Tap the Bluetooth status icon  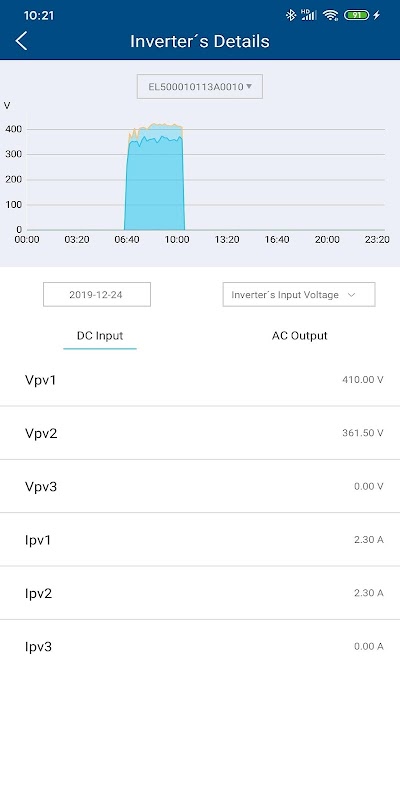tap(291, 15)
